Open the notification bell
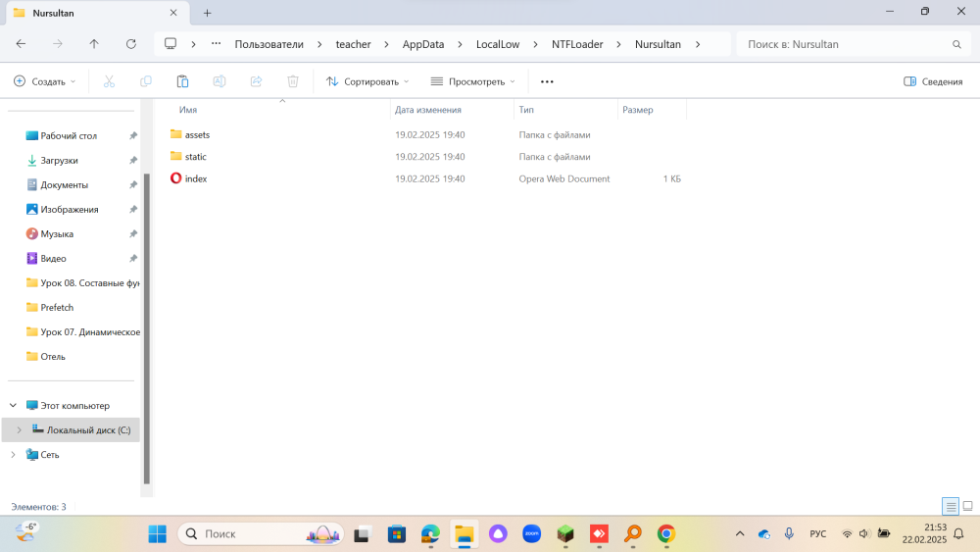This screenshot has height=552, width=980. pos(958,534)
